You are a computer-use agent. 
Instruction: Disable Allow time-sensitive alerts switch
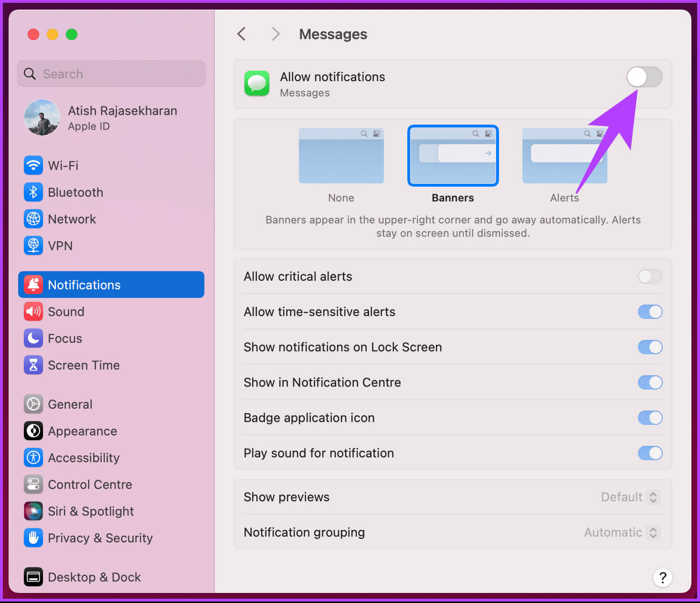(650, 312)
